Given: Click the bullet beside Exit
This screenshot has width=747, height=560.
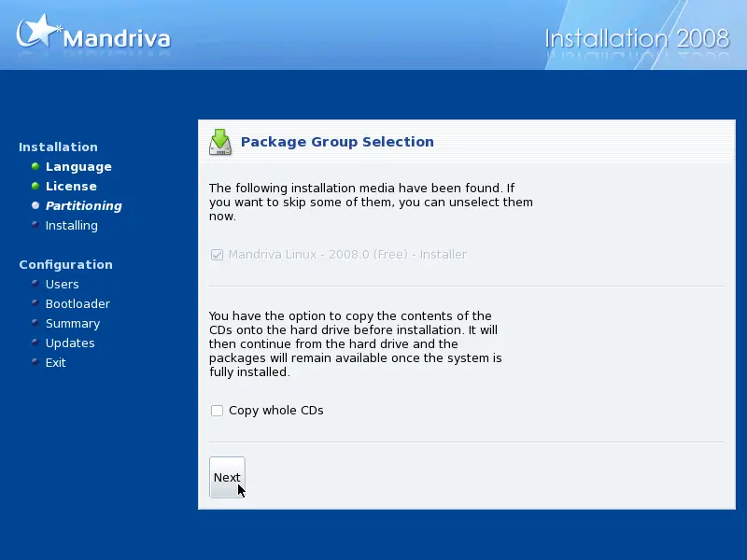Looking at the screenshot, I should coord(35,361).
